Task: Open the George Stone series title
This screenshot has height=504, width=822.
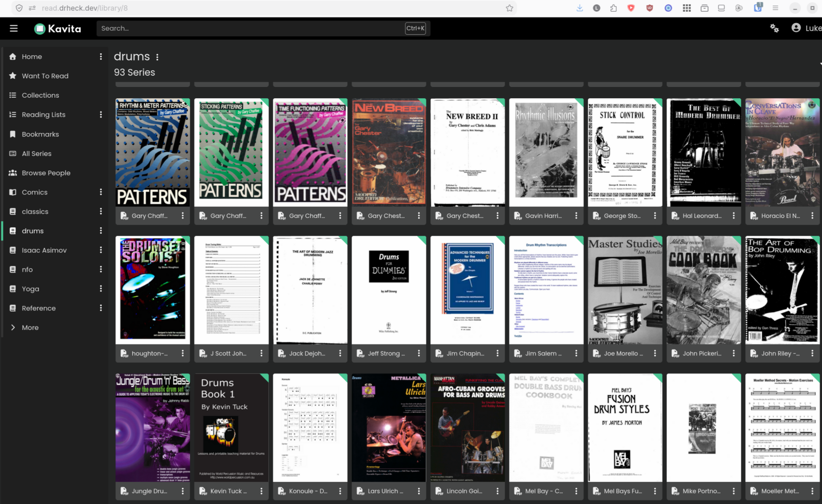Action: [x=622, y=216]
